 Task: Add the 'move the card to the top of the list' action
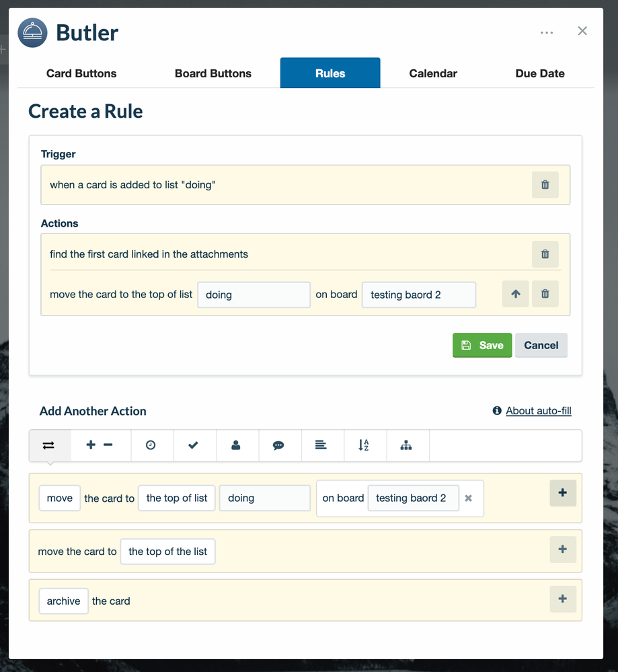click(563, 550)
